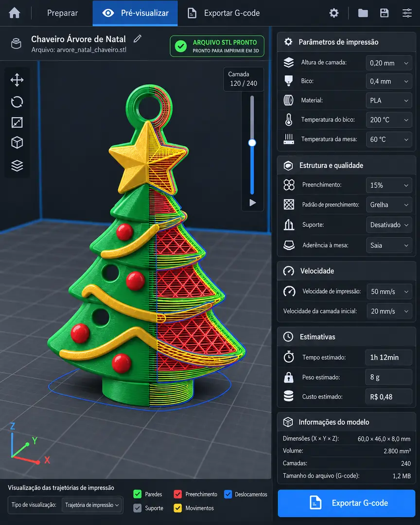
Task: Select the layers tool in left toolbar
Action: coord(17,165)
